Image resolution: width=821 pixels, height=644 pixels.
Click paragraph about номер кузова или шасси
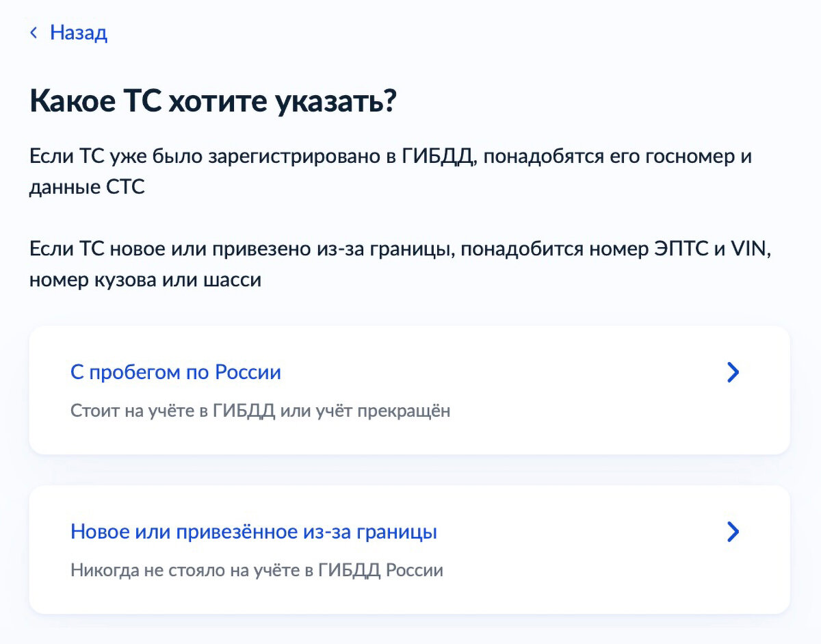400,265
